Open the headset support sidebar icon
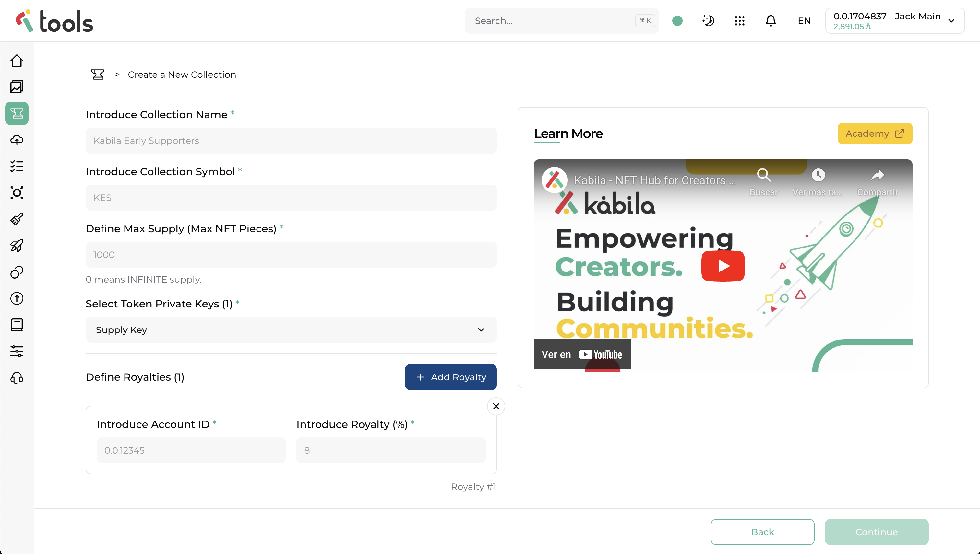The height and width of the screenshot is (554, 980). point(17,378)
